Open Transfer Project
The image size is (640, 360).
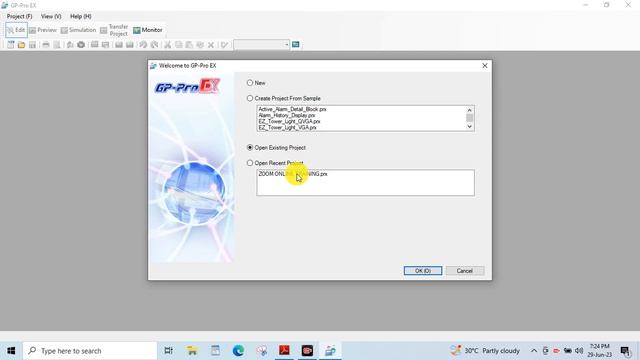point(114,30)
